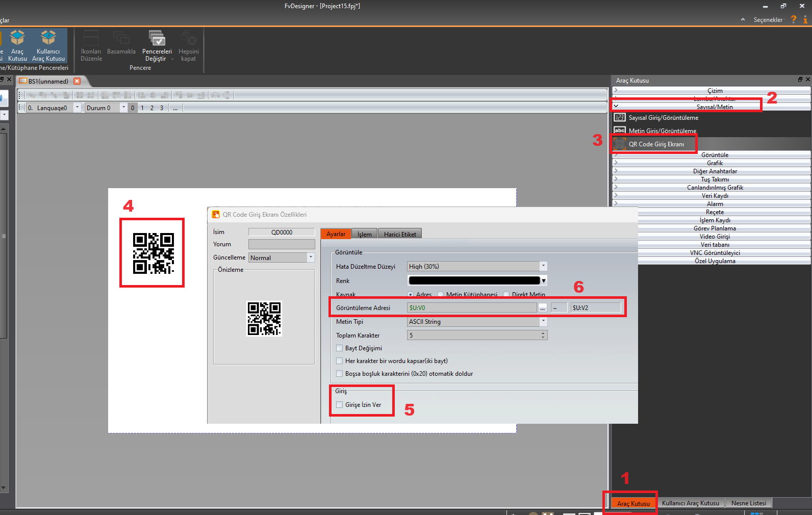Screen dimensions: 812x515
Task: Click the Araç Kutusu ribbon icon
Action: tap(17, 39)
